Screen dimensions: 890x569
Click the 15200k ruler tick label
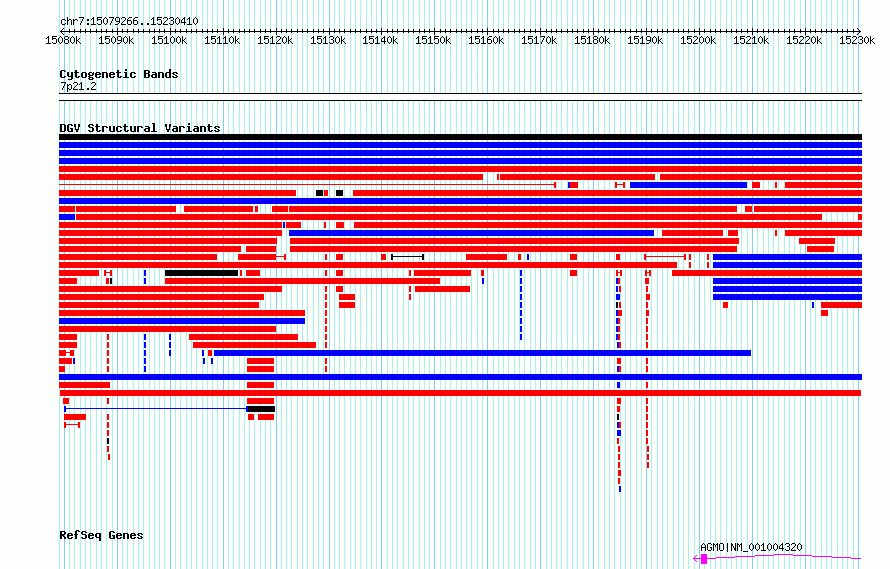pyautogui.click(x=698, y=40)
